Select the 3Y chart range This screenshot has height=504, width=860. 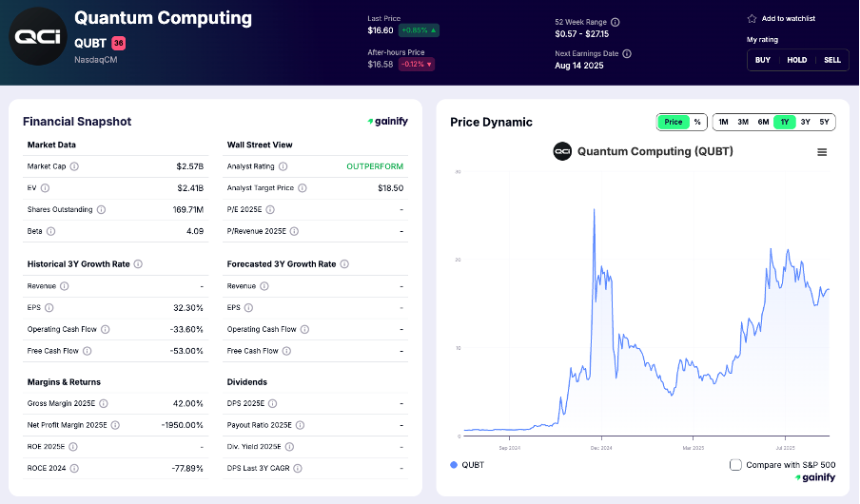point(805,122)
